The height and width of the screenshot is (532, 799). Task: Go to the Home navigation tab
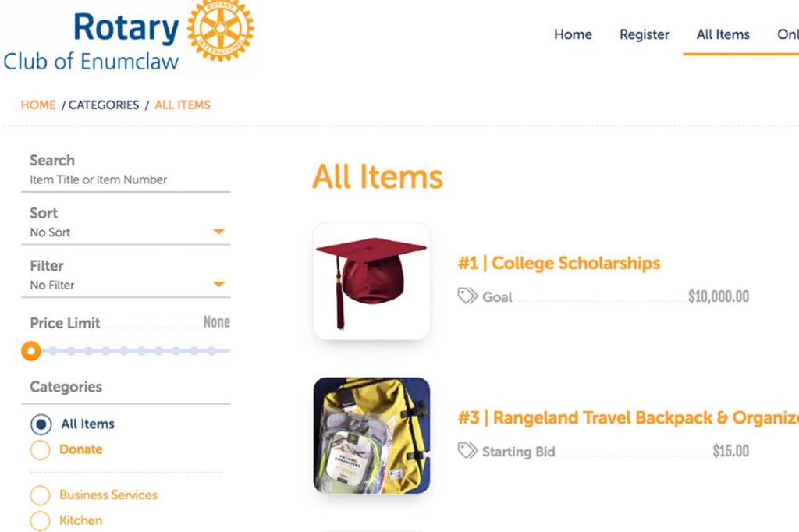point(573,34)
